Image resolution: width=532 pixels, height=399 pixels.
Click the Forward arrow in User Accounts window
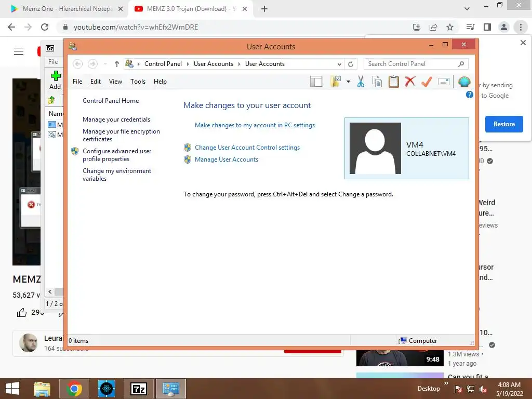point(92,64)
